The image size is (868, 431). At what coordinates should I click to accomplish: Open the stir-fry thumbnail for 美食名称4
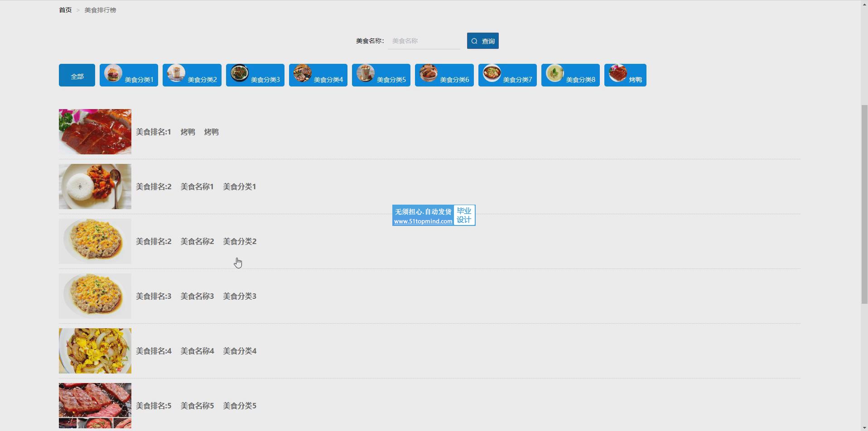pyautogui.click(x=95, y=351)
